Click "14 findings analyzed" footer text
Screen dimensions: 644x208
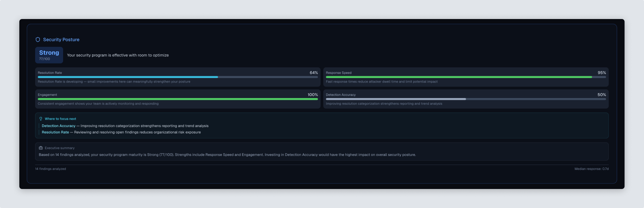(51, 169)
